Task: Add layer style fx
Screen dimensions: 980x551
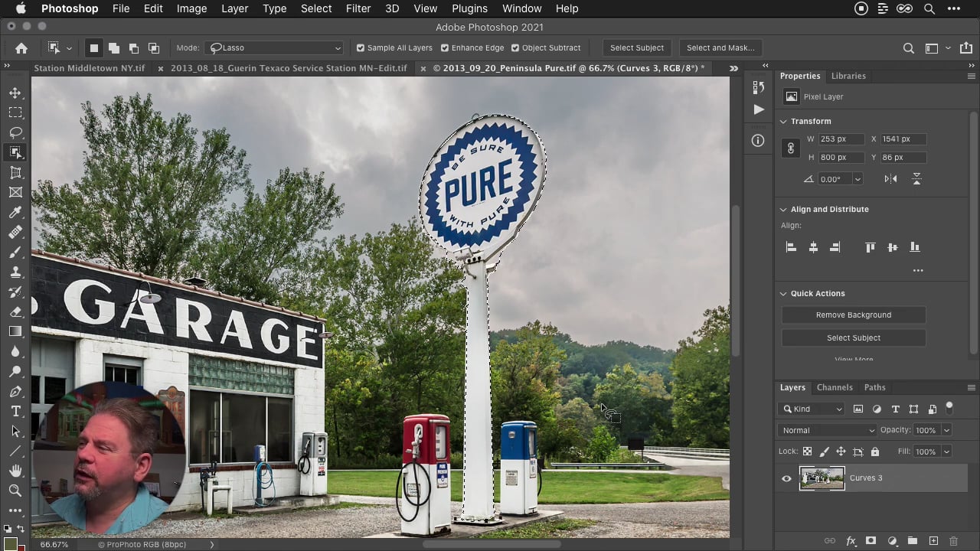Action: pyautogui.click(x=851, y=541)
